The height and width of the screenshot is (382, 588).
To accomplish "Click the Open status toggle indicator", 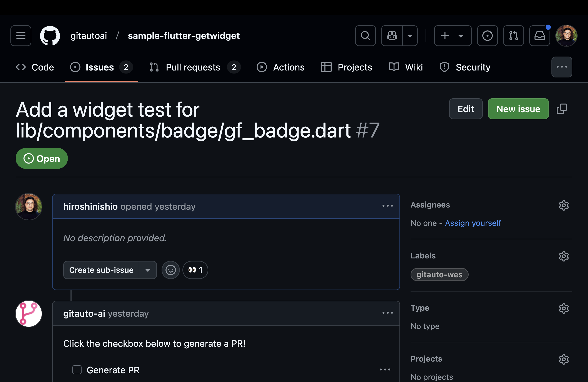I will point(42,158).
